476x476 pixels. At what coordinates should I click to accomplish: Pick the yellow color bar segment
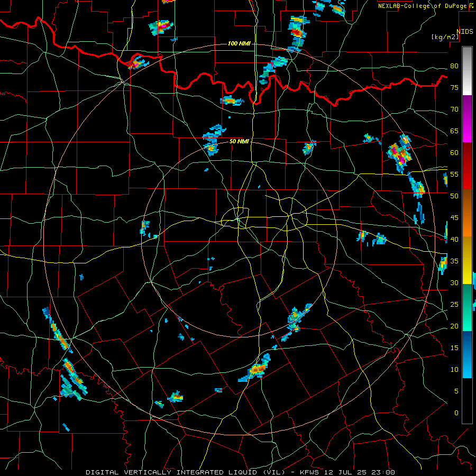(467, 260)
